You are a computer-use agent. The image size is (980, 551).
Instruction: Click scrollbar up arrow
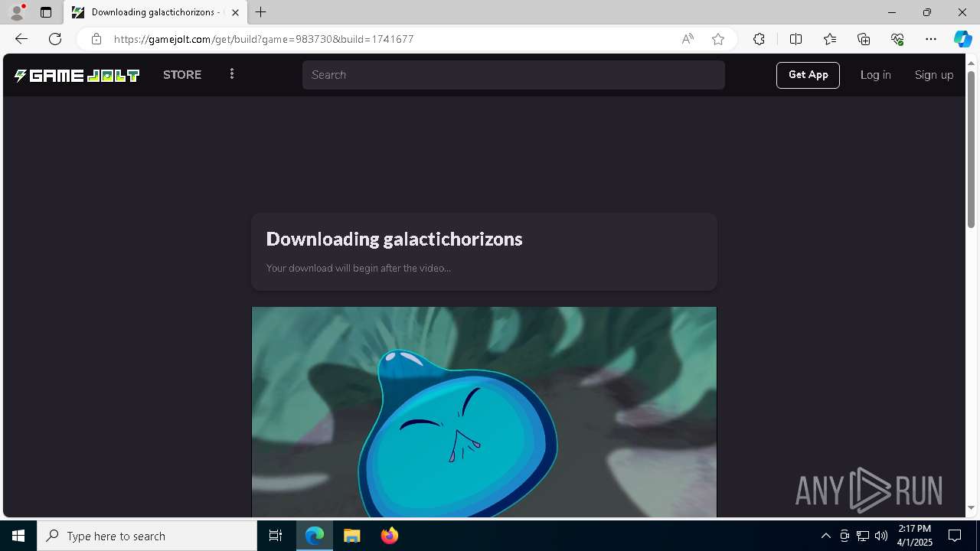click(971, 62)
